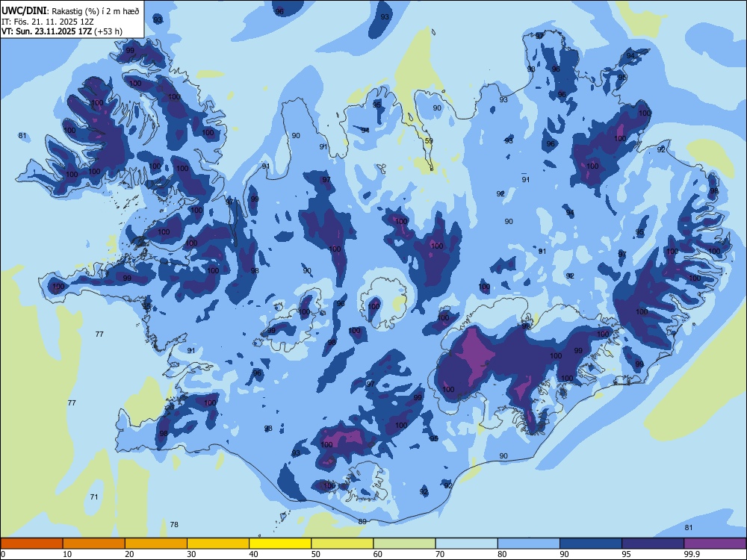Click the 'UWC/DINI' title text
This screenshot has width=747, height=560.
coord(24,10)
